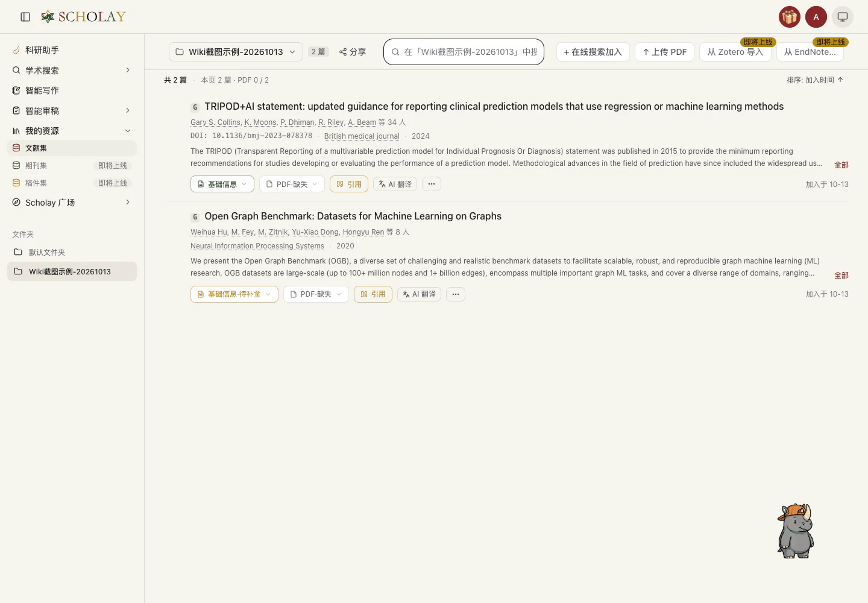Open the gift box icon
The width and height of the screenshot is (868, 603).
790,17
